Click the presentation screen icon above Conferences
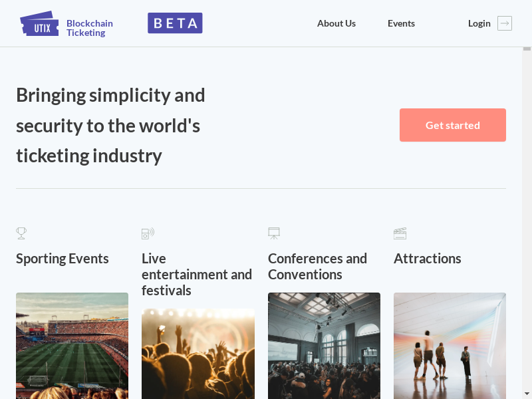 [274, 233]
